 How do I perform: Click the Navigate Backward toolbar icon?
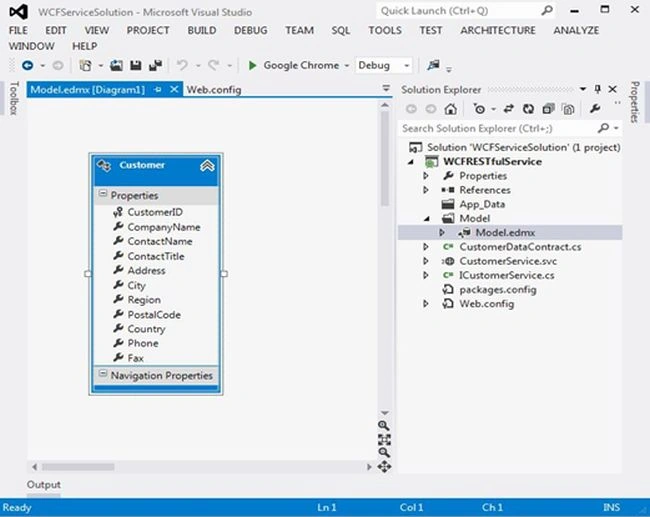coord(28,66)
